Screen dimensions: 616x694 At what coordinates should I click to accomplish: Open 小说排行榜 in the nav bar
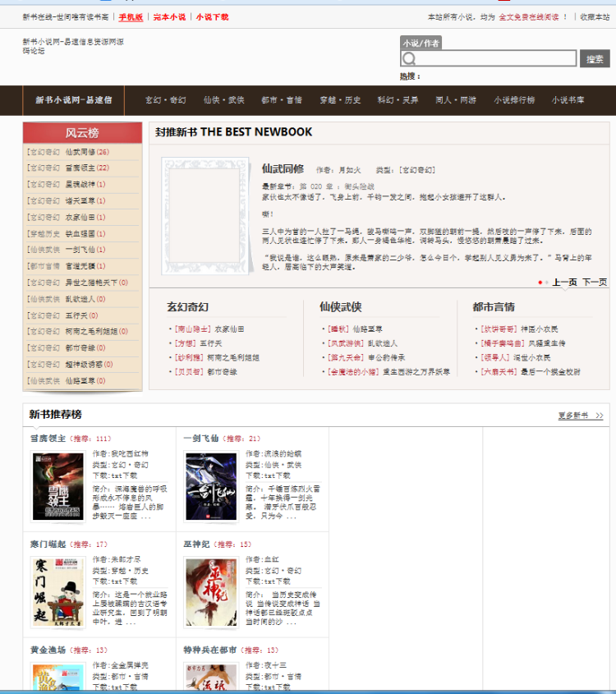coord(514,100)
